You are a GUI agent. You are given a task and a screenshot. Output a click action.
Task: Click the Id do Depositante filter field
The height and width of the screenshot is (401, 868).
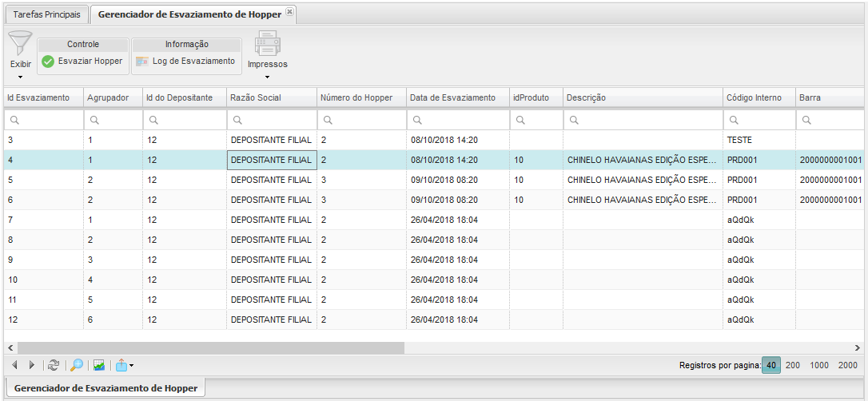click(185, 120)
